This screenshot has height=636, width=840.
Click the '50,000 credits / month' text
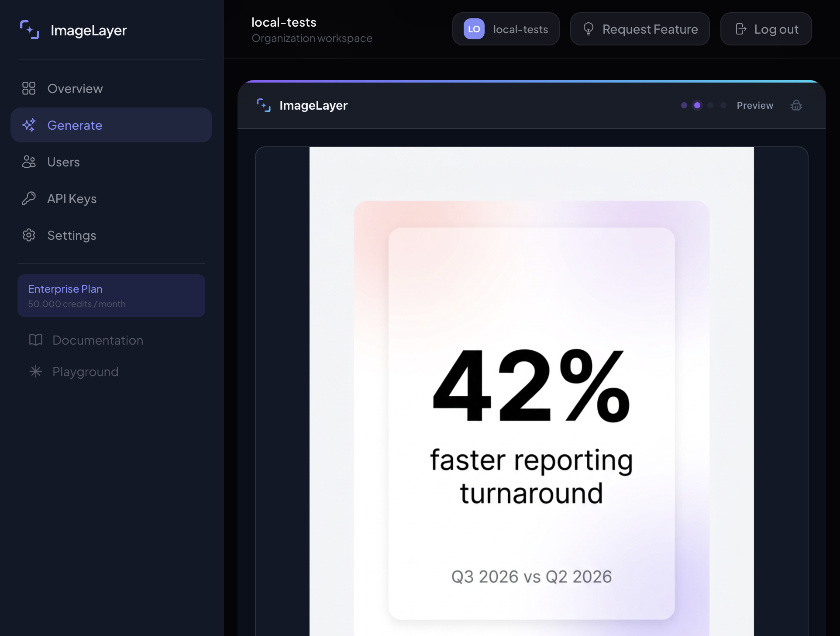click(77, 304)
